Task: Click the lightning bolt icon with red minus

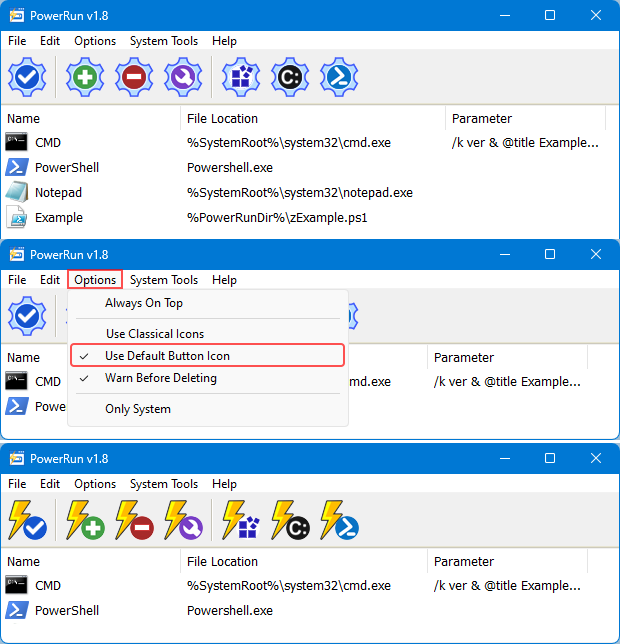Action: pos(134,520)
